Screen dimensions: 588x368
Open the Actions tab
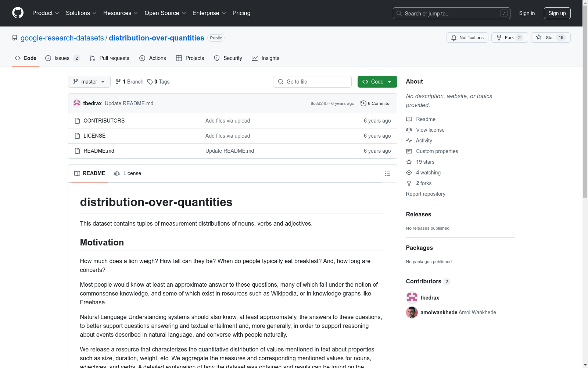[153, 58]
